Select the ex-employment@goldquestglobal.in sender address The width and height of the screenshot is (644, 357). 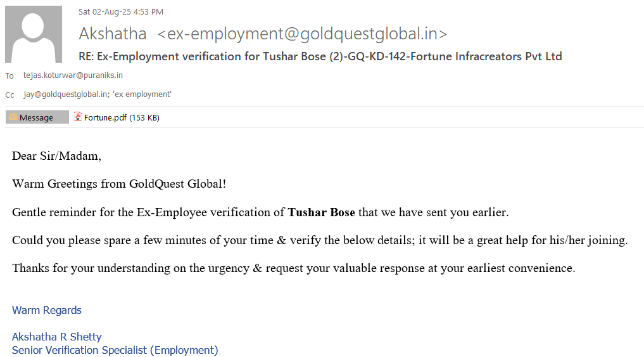click(x=302, y=34)
